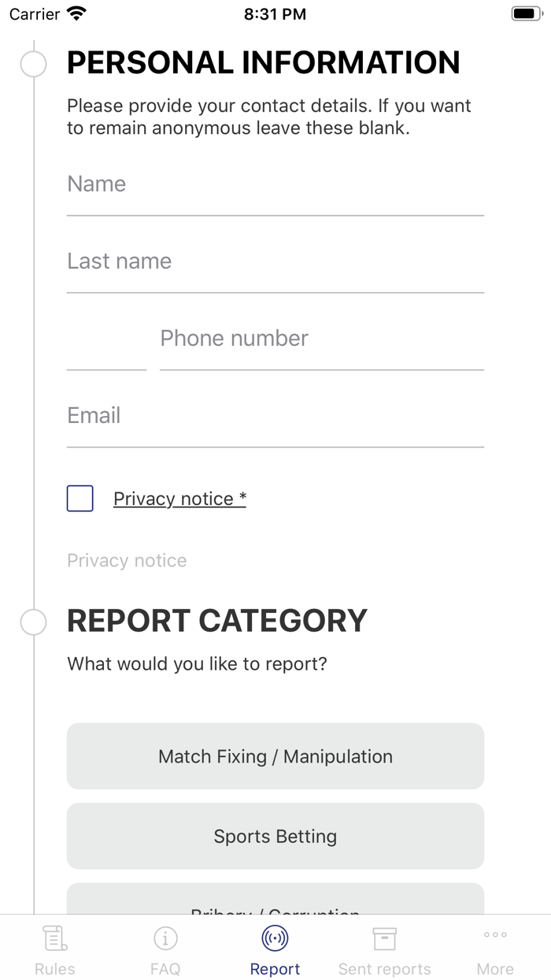
Task: Focus the Email input field
Action: 275,421
